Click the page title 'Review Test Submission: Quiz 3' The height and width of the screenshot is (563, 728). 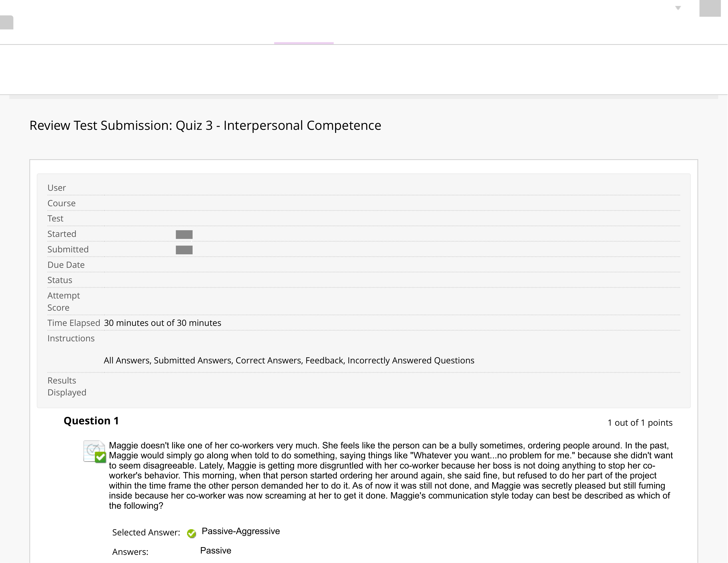point(205,126)
